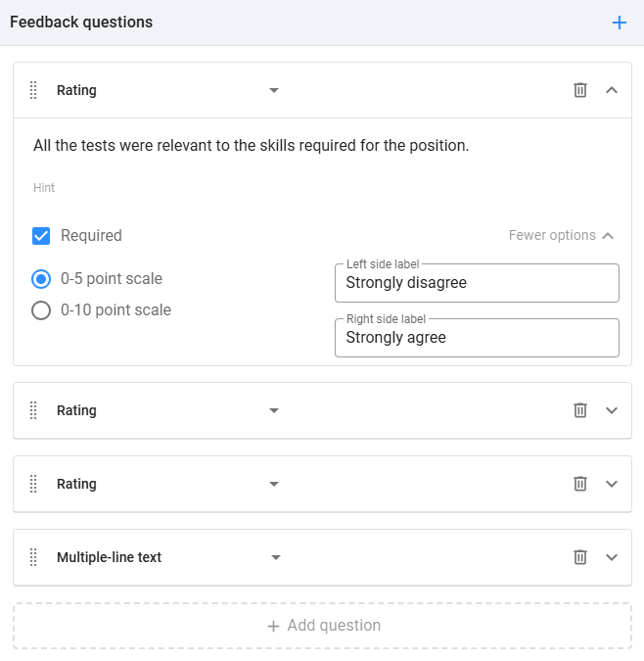Expand the Multiple-line text question
Image resolution: width=644 pixels, height=661 pixels.
[612, 557]
